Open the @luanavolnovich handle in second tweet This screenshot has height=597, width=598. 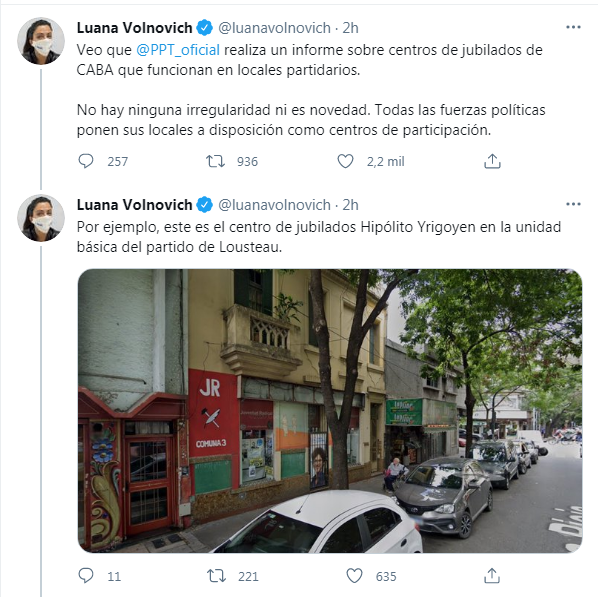click(x=274, y=205)
